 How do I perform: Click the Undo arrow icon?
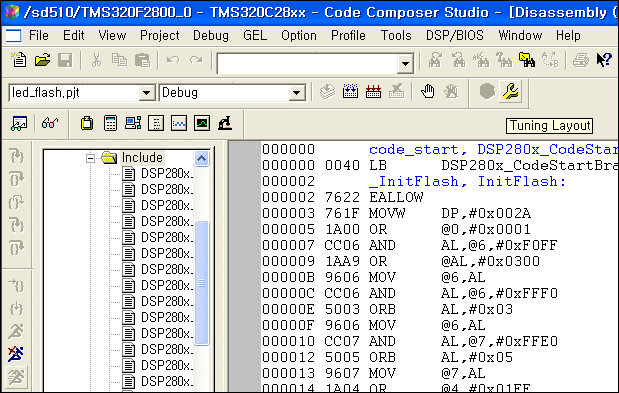173,60
